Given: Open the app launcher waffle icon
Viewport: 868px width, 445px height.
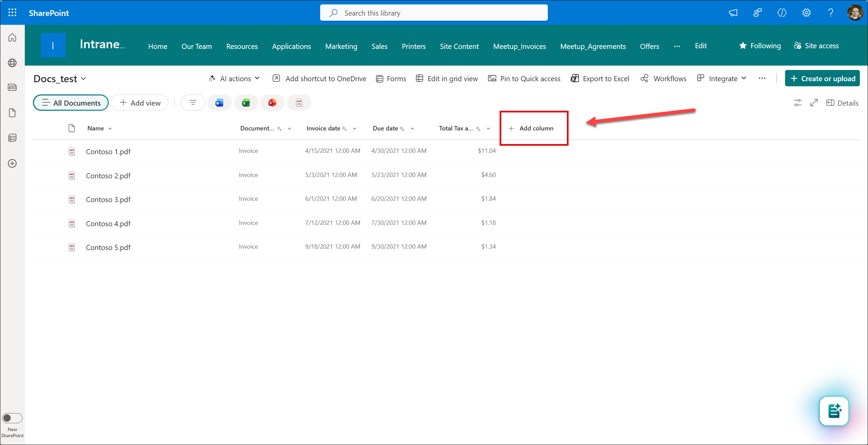Looking at the screenshot, I should click(x=12, y=13).
